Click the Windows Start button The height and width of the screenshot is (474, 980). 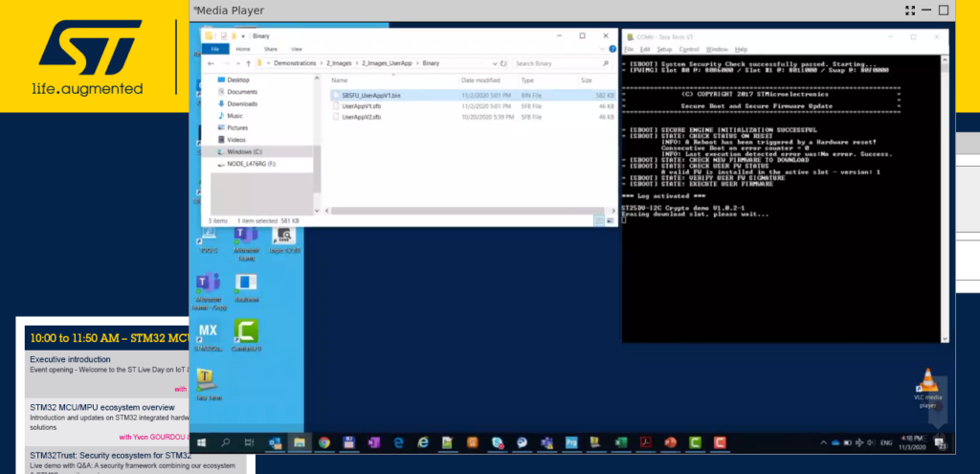(x=201, y=442)
